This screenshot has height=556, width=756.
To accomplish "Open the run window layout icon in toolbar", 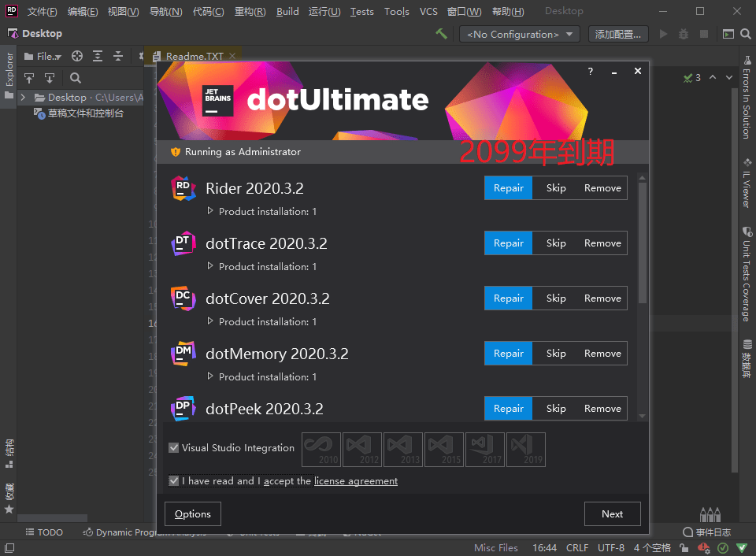I will 728,34.
